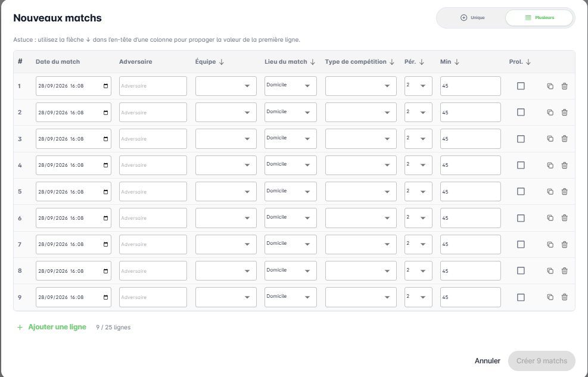Open Pér. dropdown in row 8

tap(418, 270)
